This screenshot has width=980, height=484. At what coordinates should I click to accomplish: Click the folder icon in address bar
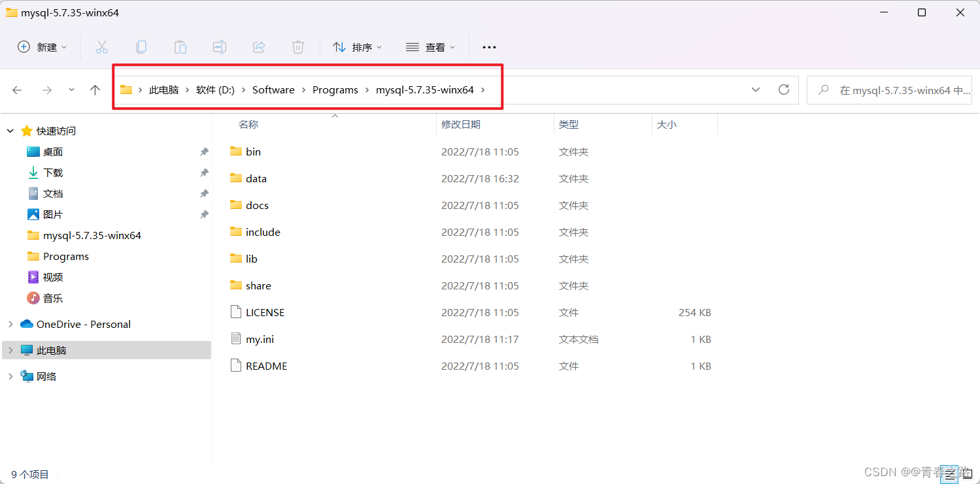pyautogui.click(x=126, y=89)
